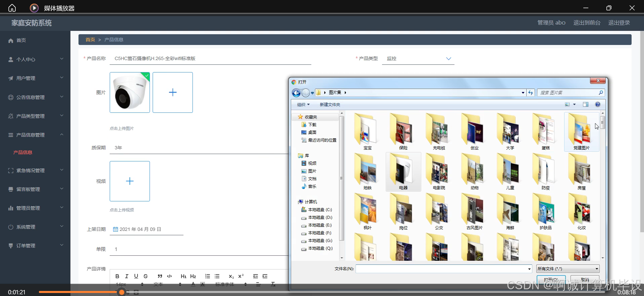The width and height of the screenshot is (644, 296).
Task: Expand the 紧急情况管理 sidebar menu
Action: 35,170
